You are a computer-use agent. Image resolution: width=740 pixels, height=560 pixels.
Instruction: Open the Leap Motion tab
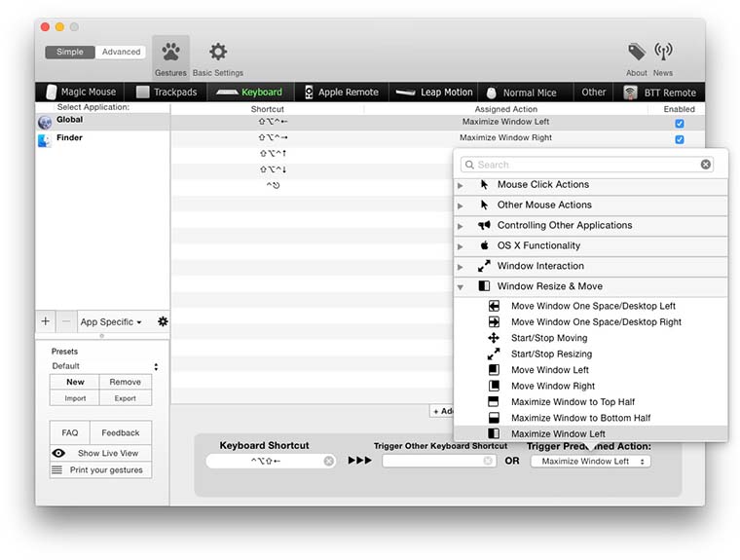(x=433, y=93)
